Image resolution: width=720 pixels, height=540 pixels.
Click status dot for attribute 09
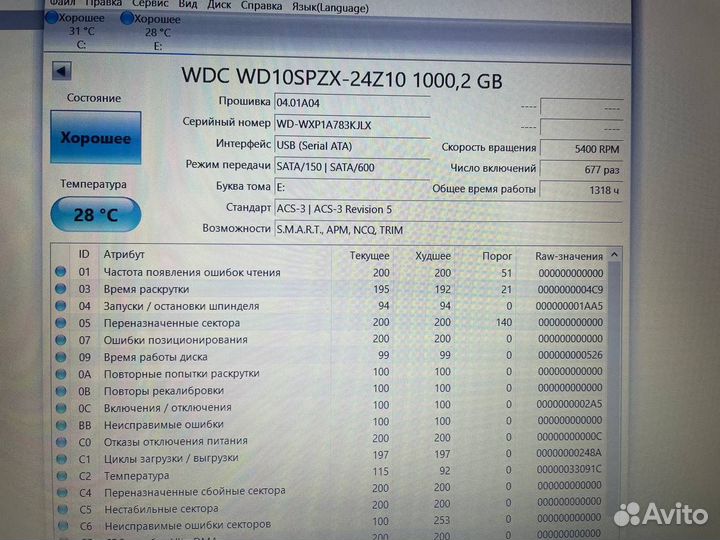click(61, 357)
